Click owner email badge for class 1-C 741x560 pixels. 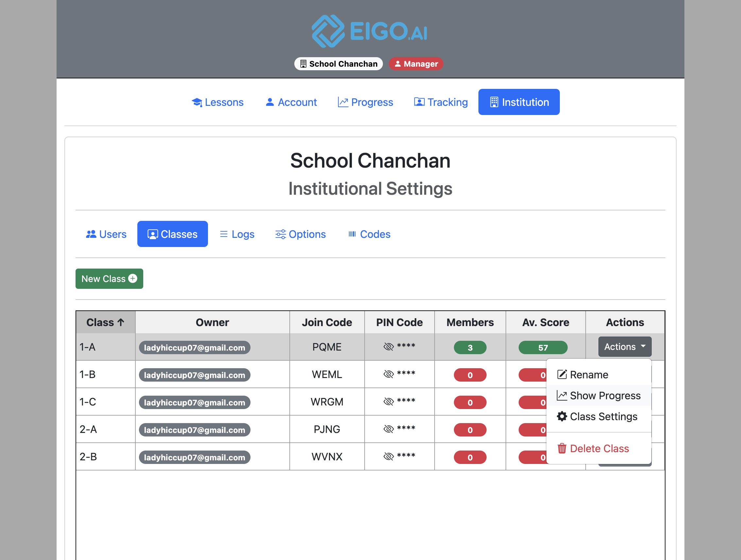(x=195, y=402)
